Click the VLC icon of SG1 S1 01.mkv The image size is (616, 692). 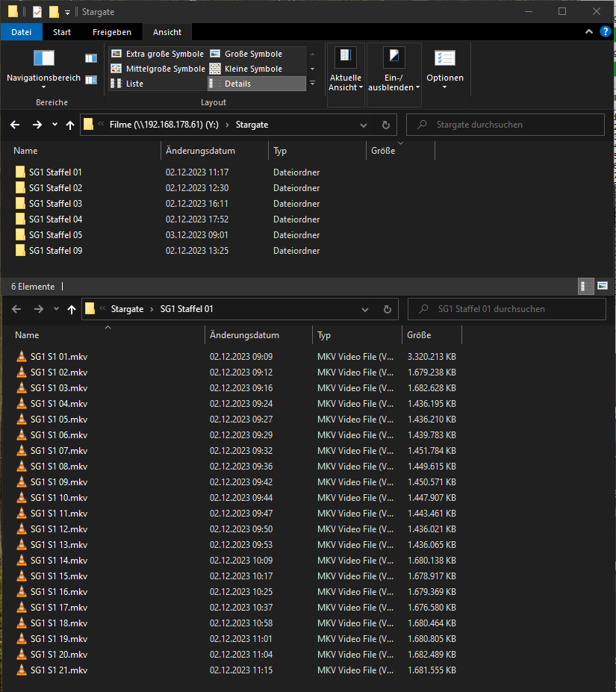pos(21,357)
